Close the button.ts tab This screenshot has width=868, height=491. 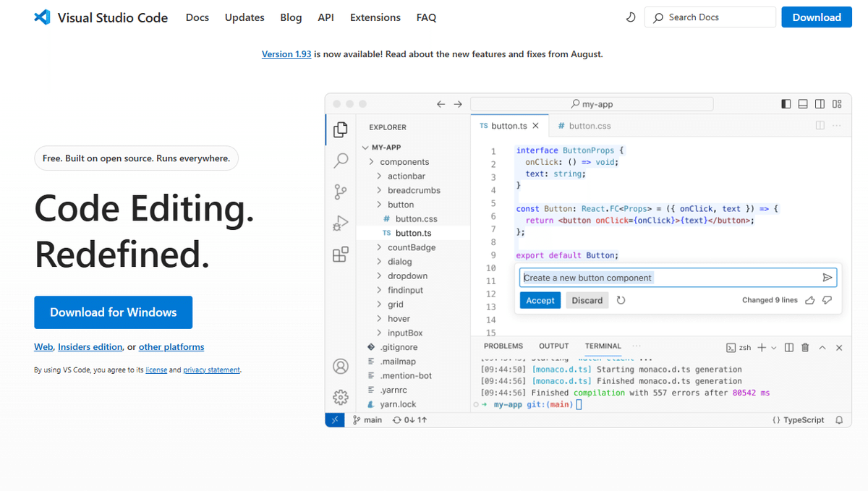[x=536, y=126]
